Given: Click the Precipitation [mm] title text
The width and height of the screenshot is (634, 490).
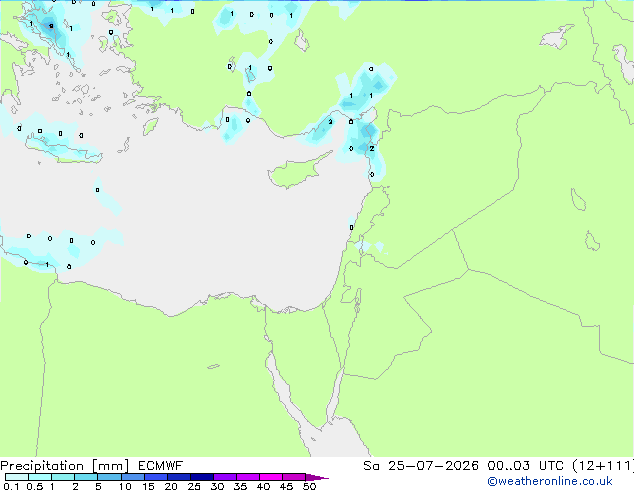Looking at the screenshot, I should [64, 466].
